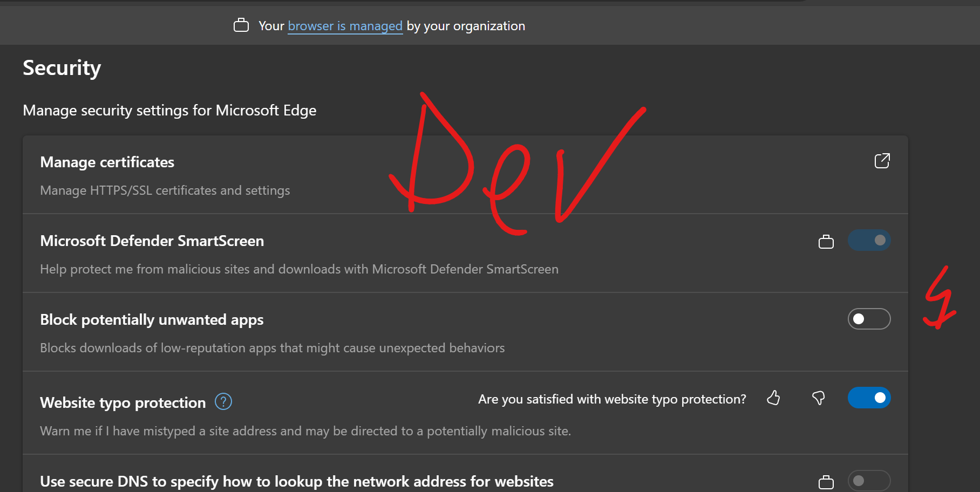The width and height of the screenshot is (980, 492).
Task: Give thumbs down for typo protection
Action: [818, 398]
